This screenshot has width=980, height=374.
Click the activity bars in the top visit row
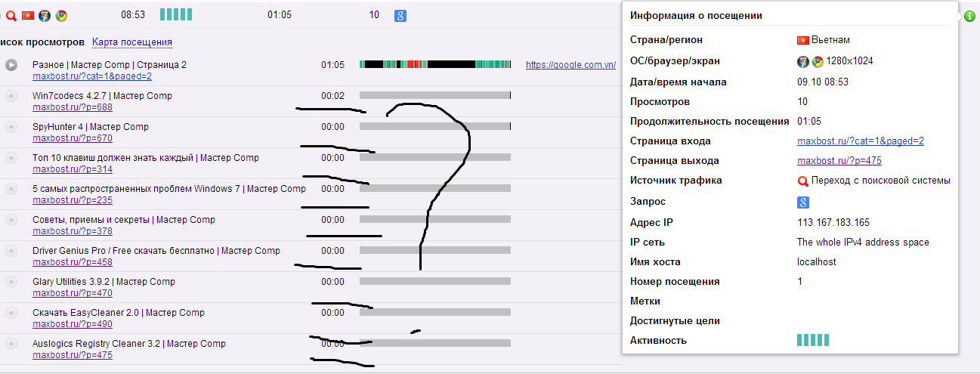[x=176, y=15]
